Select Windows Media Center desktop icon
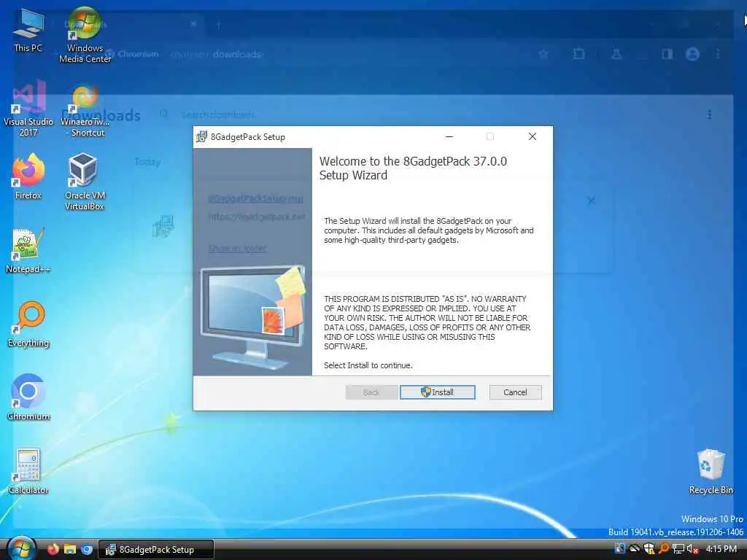Screen dimensions: 747x560 85,36
